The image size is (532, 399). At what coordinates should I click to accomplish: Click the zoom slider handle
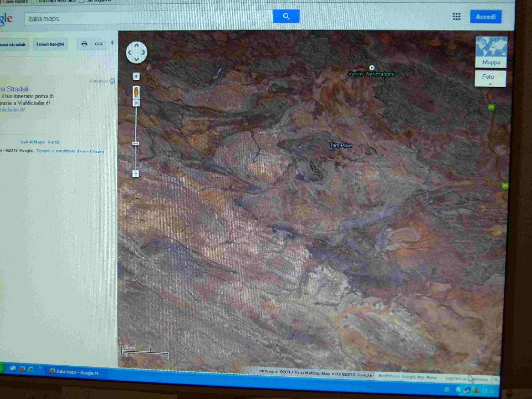[136, 144]
